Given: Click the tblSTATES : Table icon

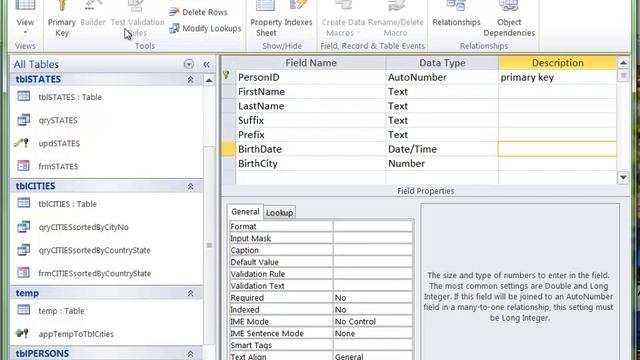Looking at the screenshot, I should pyautogui.click(x=24, y=96).
